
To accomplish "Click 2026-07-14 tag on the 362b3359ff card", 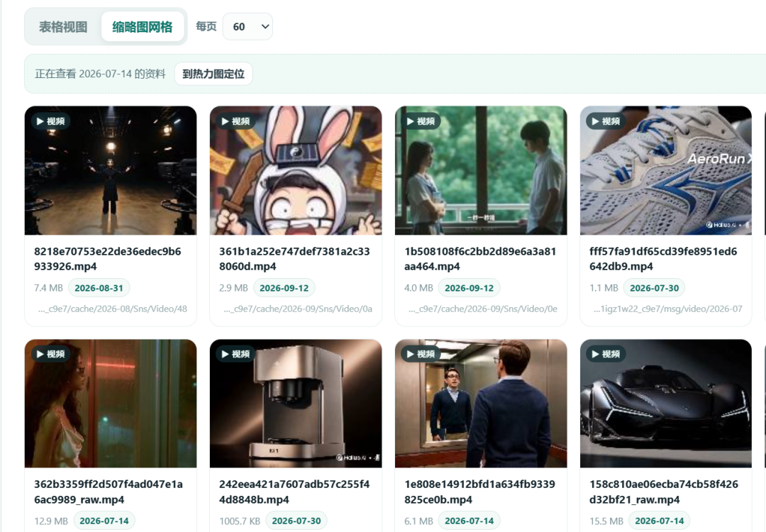I will (x=104, y=521).
